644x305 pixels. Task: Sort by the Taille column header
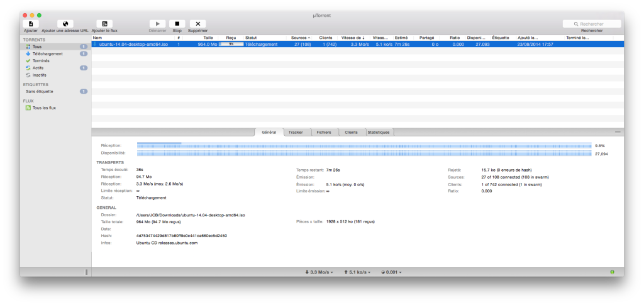(201, 38)
